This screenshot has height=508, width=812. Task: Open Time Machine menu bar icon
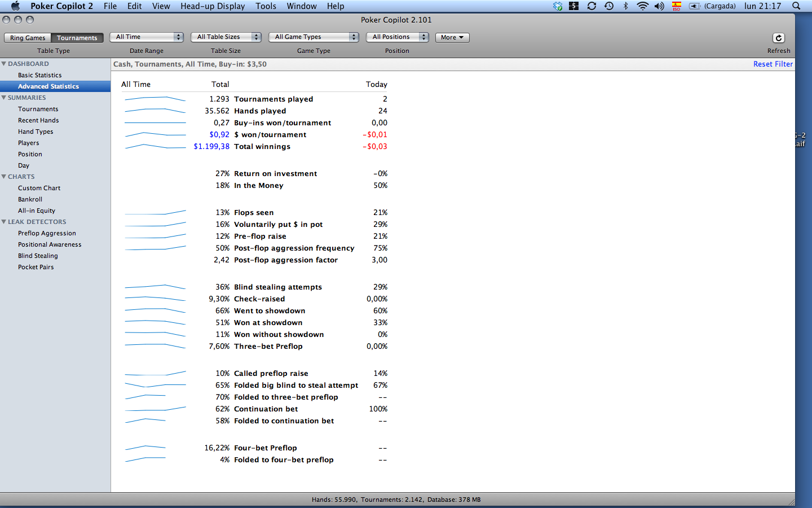point(609,6)
